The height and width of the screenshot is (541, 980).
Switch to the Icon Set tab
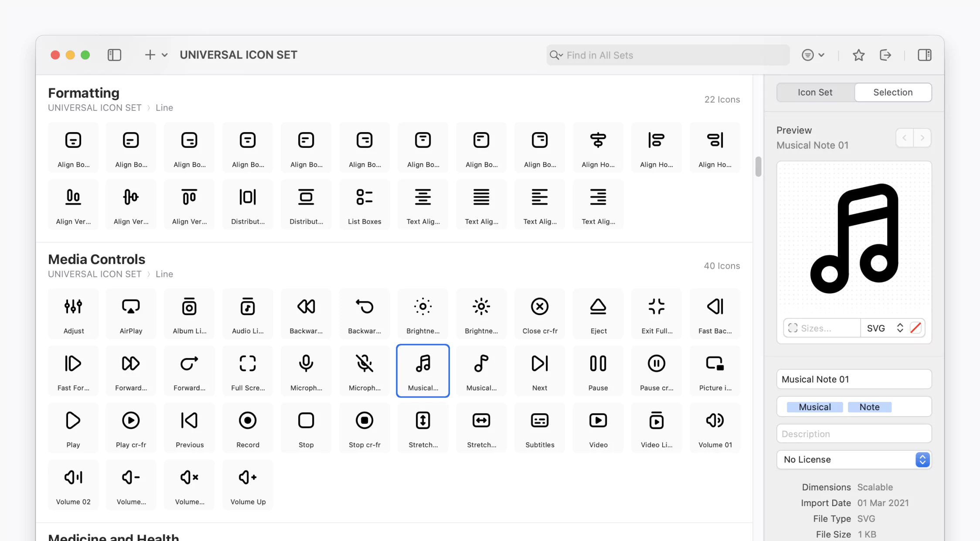[815, 92]
